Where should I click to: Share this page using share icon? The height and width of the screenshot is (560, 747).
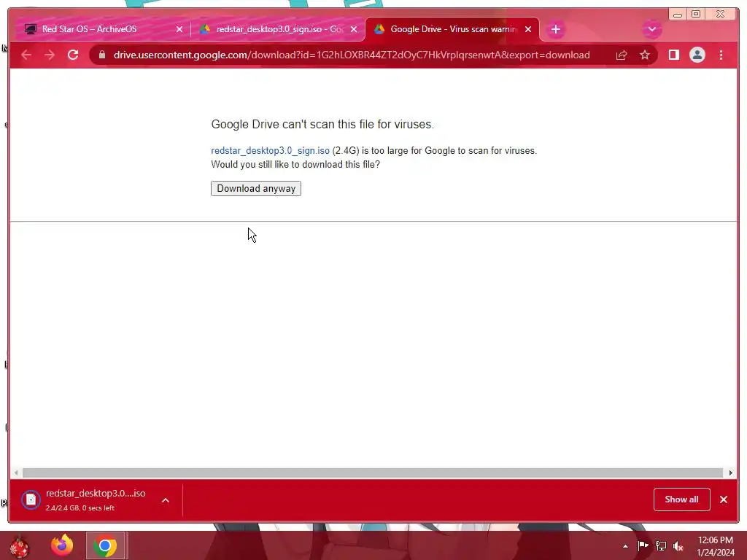[x=622, y=55]
